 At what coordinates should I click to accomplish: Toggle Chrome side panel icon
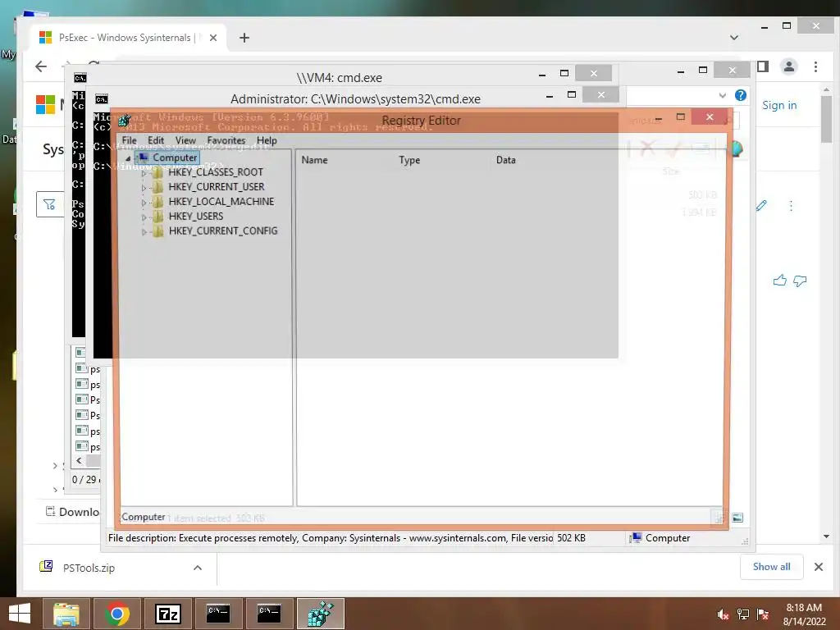point(763,66)
